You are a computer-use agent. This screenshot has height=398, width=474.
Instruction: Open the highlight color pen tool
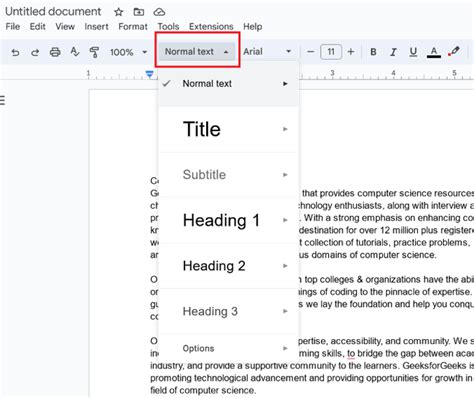(454, 51)
